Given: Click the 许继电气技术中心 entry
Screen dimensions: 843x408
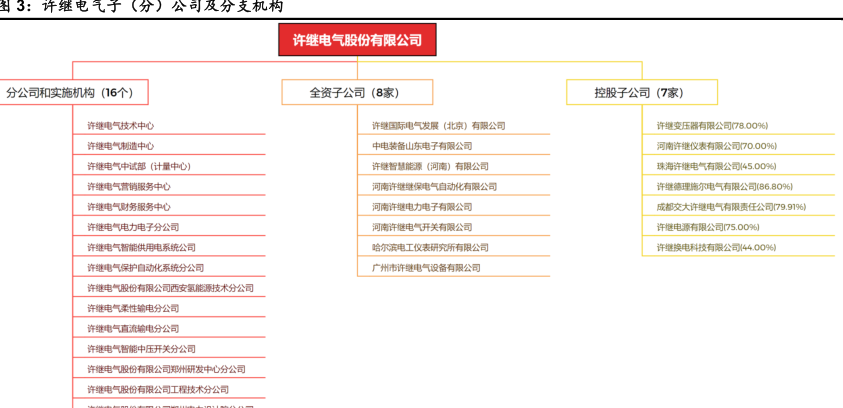Looking at the screenshot, I should tap(120, 126).
